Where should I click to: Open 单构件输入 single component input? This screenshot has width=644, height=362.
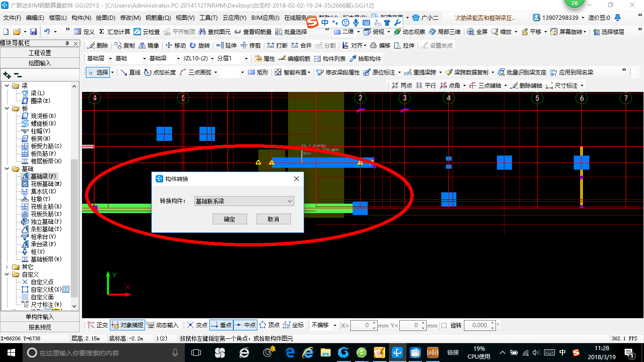pos(40,317)
